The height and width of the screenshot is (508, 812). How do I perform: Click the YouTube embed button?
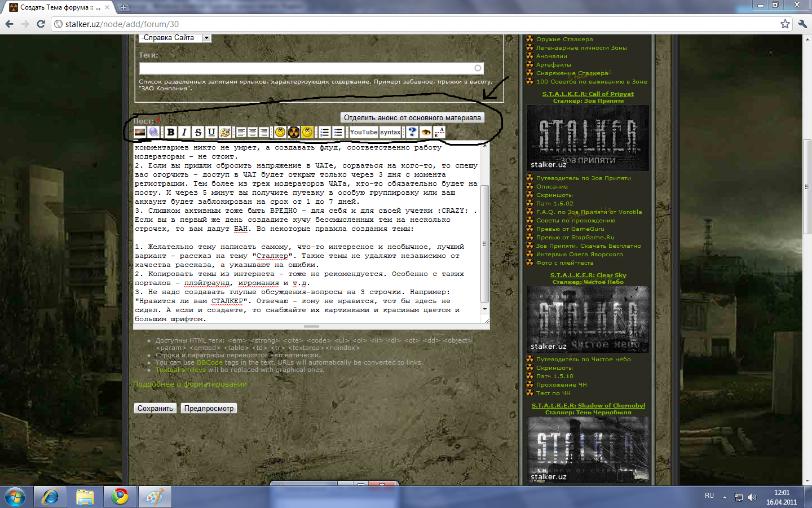pos(364,132)
